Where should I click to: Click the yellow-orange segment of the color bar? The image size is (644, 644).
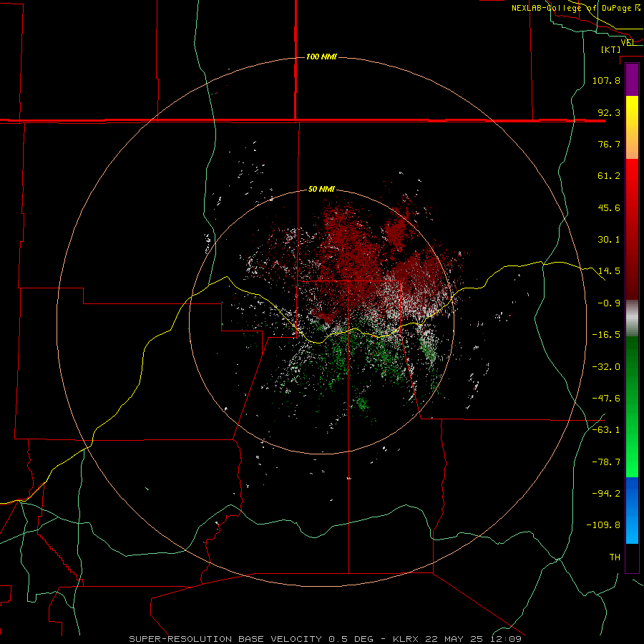pos(632,127)
